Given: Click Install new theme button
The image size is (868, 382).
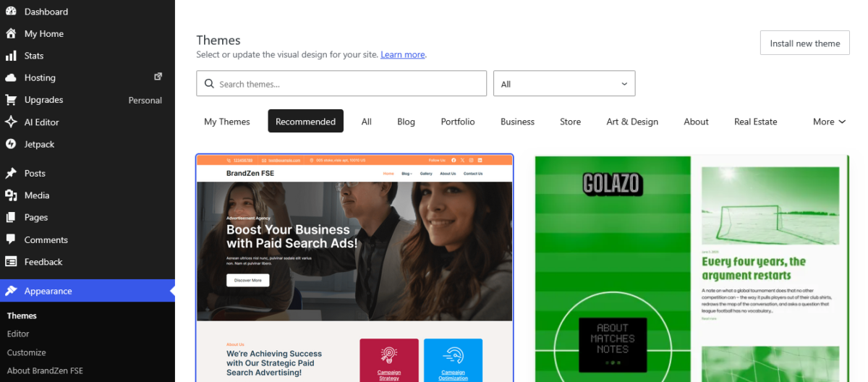Looking at the screenshot, I should [805, 43].
